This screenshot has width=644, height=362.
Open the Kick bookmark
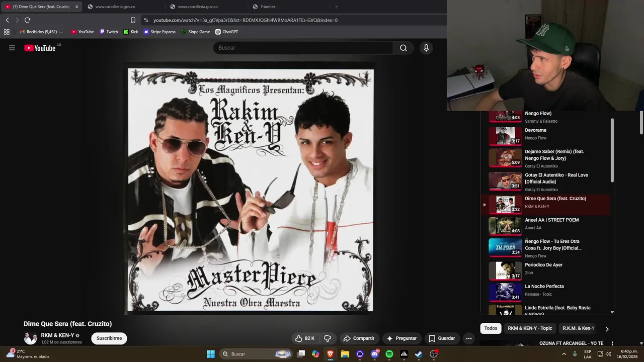click(x=131, y=32)
